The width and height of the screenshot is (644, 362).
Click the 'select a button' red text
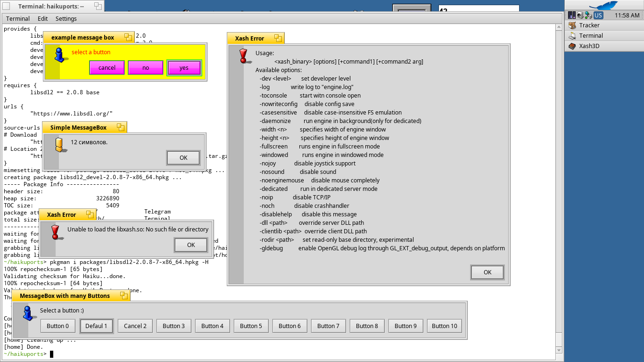(x=91, y=52)
